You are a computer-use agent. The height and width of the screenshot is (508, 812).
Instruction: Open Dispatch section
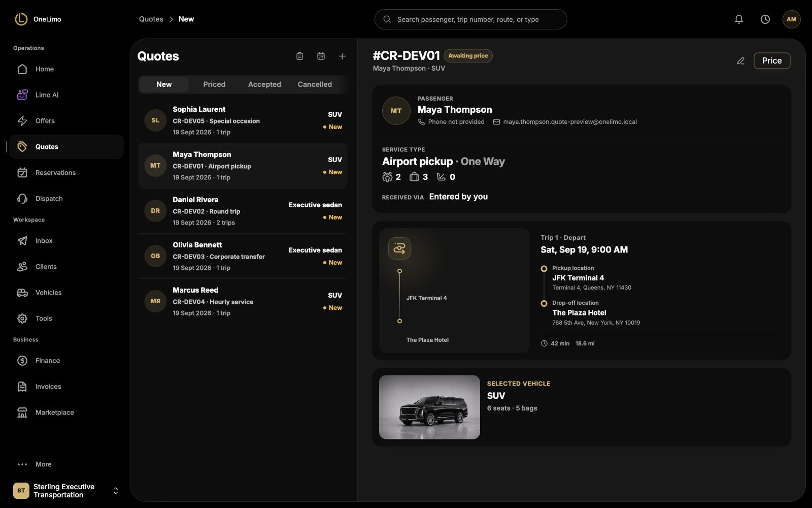coord(66,199)
